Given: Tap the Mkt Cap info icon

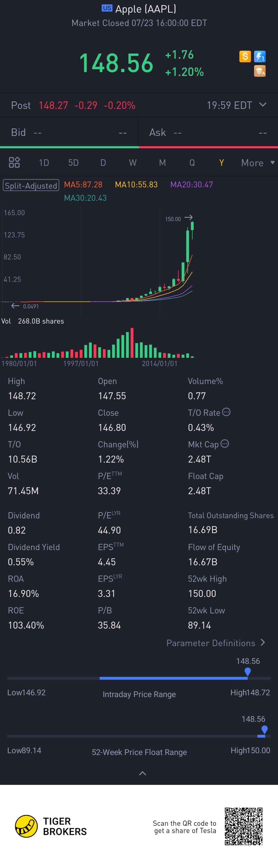Looking at the screenshot, I should (x=225, y=444).
